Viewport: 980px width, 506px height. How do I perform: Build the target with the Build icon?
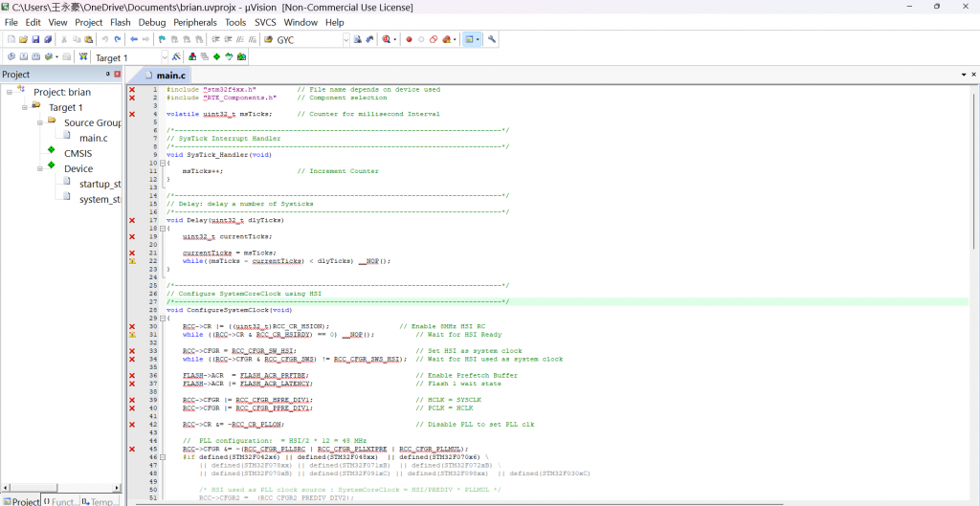[x=23, y=56]
